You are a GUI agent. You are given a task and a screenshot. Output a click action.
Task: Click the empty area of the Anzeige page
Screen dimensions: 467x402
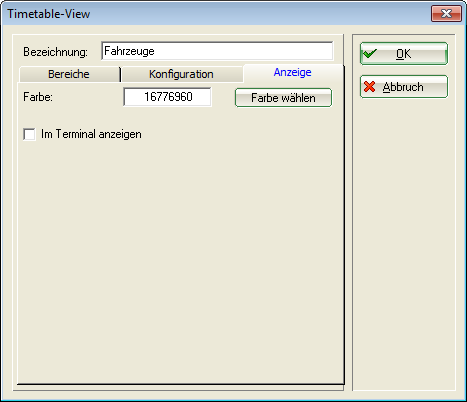[x=180, y=260]
